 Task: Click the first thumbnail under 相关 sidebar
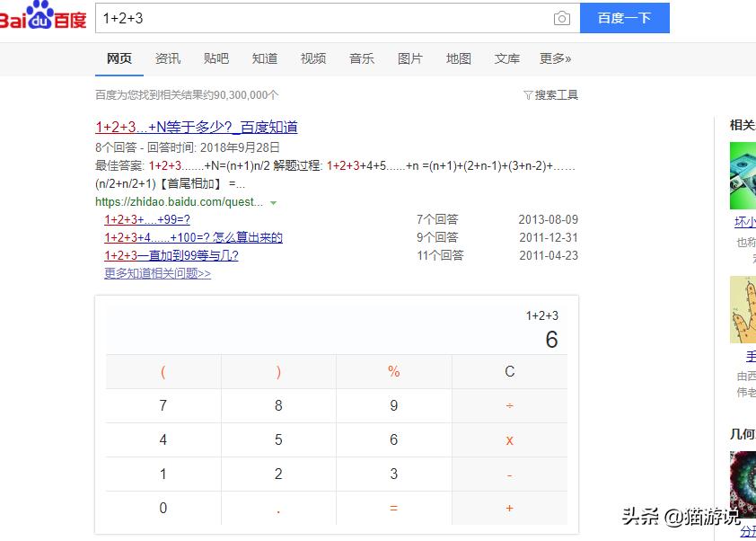coord(743,175)
